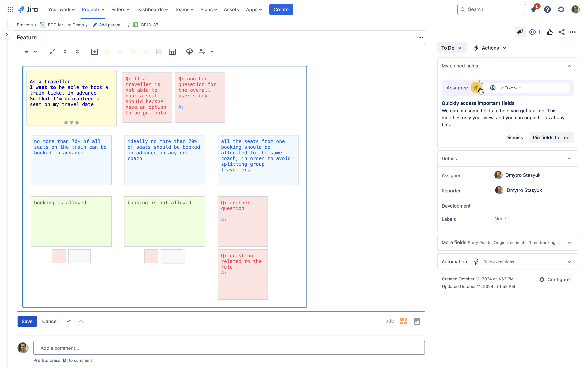
Task: Expand the left sidebar arrow
Action: 7,34
